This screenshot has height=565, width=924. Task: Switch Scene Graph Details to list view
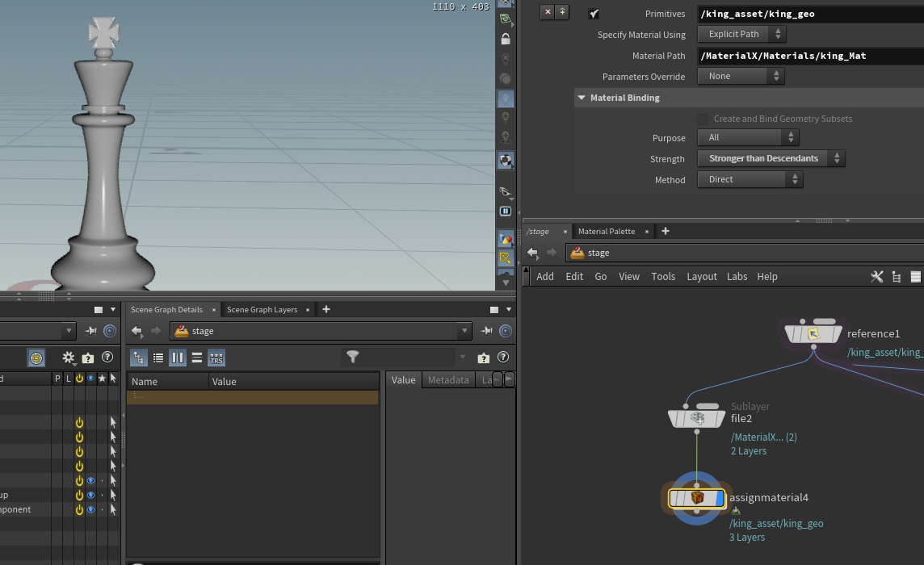[158, 358]
